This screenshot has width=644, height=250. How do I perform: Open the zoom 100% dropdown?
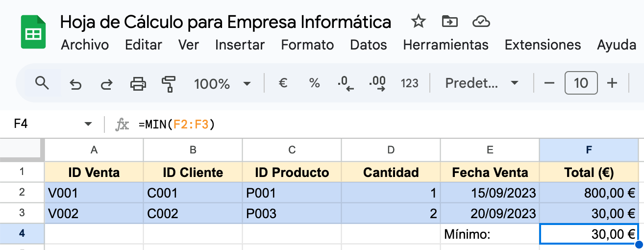point(223,84)
